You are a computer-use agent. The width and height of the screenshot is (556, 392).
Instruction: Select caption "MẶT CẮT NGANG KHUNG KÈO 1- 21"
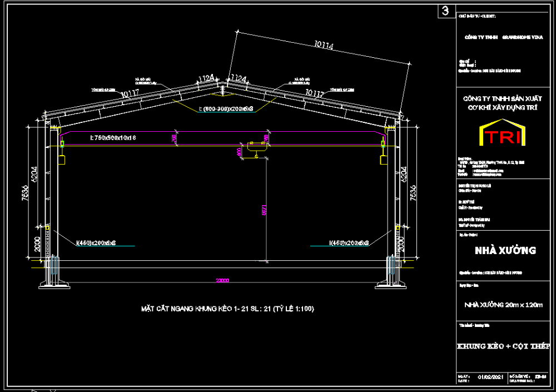point(195,309)
